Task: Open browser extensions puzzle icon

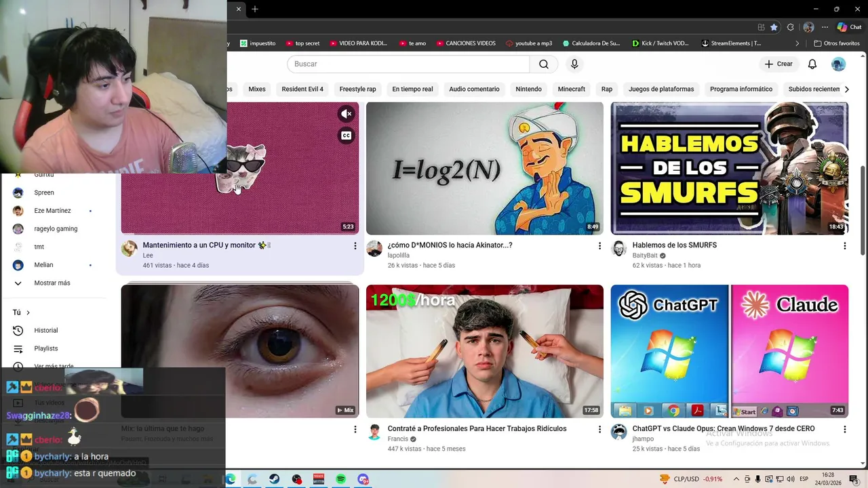Action: pyautogui.click(x=791, y=27)
